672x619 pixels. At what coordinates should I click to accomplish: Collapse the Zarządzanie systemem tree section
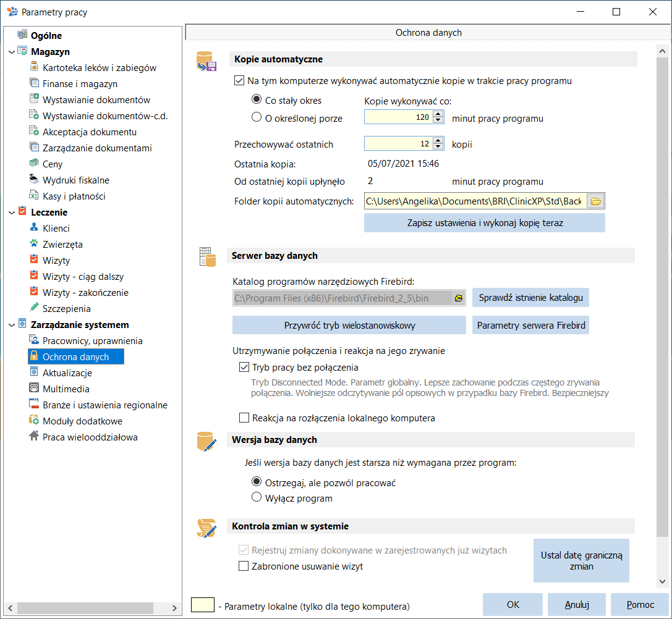12,325
